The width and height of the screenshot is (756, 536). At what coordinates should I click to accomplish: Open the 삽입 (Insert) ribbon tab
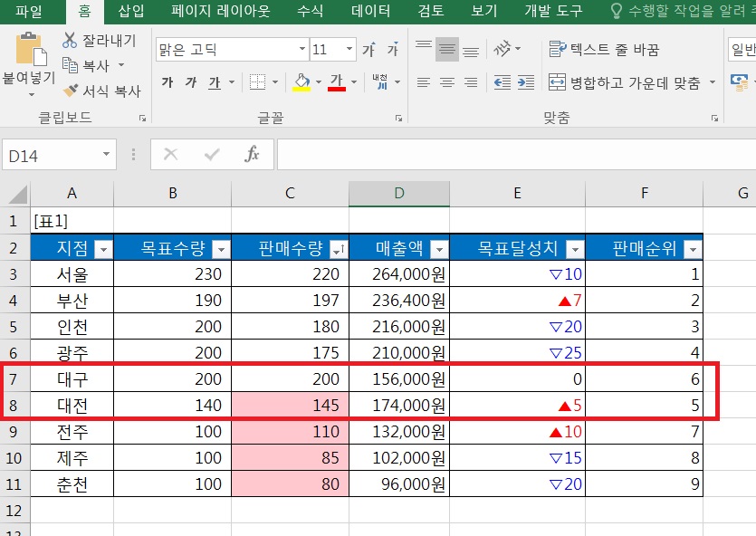point(132,12)
